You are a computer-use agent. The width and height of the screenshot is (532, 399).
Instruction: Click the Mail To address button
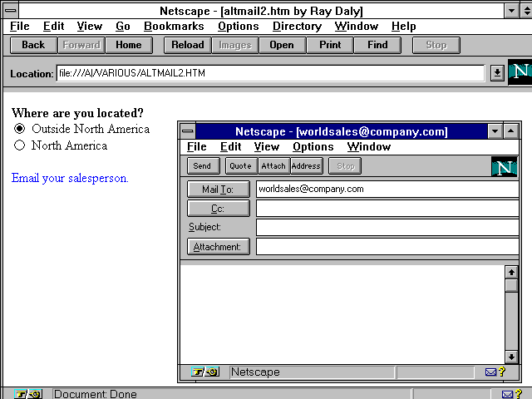click(219, 189)
